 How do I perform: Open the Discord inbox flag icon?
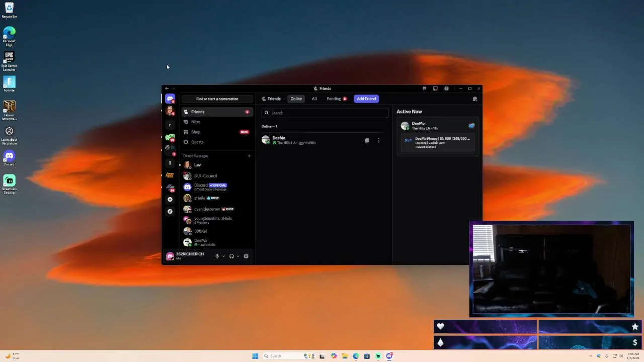pos(424,88)
